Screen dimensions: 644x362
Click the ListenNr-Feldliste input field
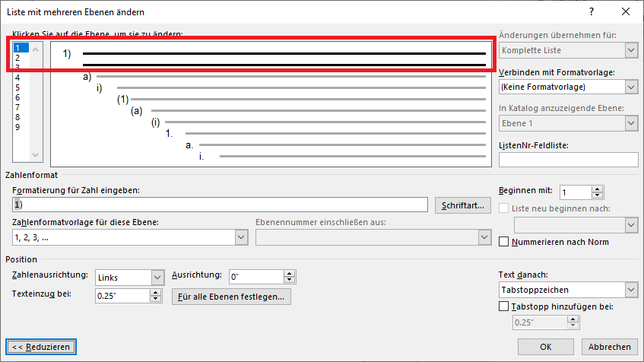coord(569,160)
